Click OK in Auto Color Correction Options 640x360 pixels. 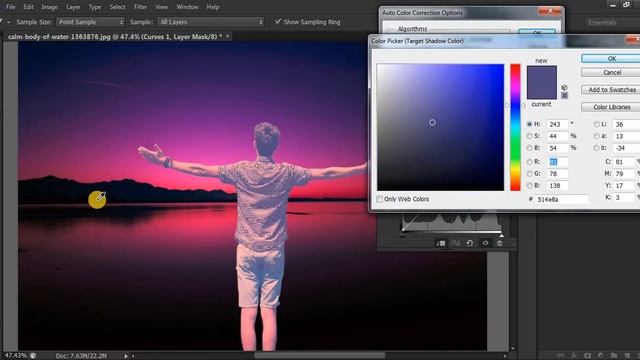click(537, 32)
